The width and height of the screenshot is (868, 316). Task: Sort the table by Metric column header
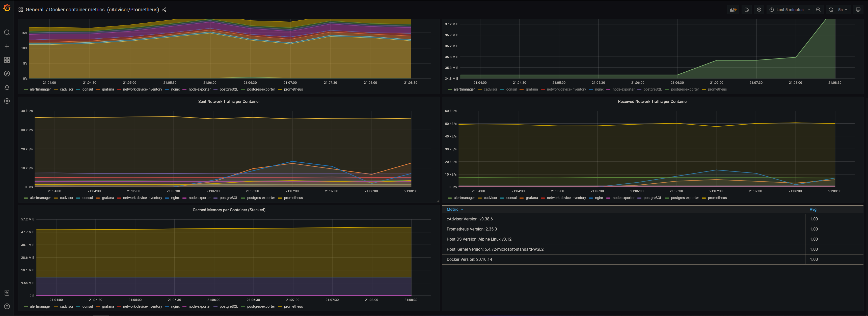coord(452,210)
